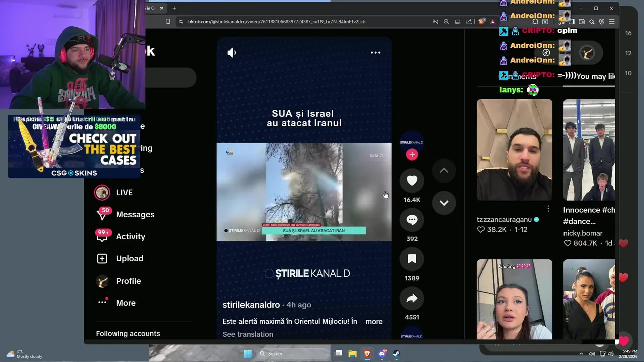The image size is (644, 362).
Task: Go to previous video with up chevron
Action: pos(444,171)
